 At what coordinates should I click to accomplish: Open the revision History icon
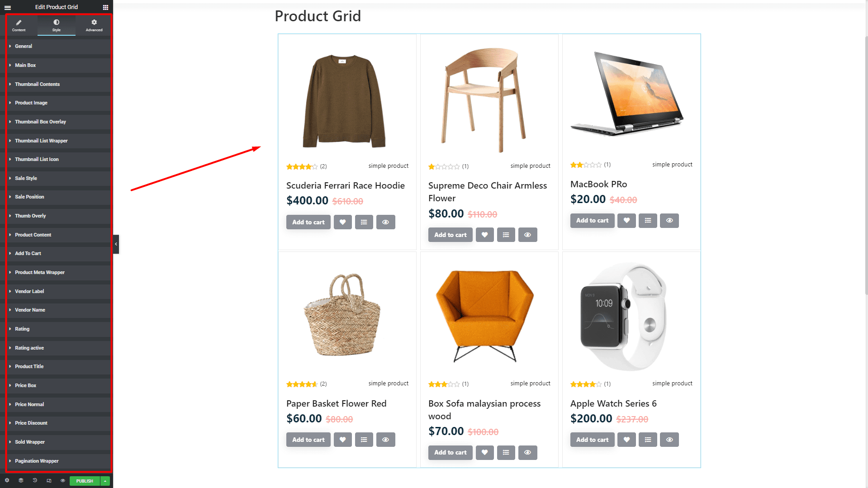coord(35,481)
